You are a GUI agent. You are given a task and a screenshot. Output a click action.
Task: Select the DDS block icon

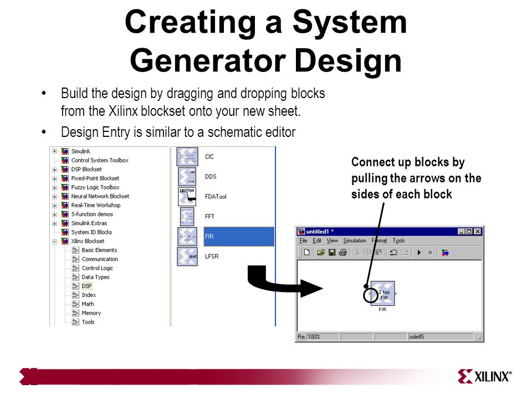[187, 176]
